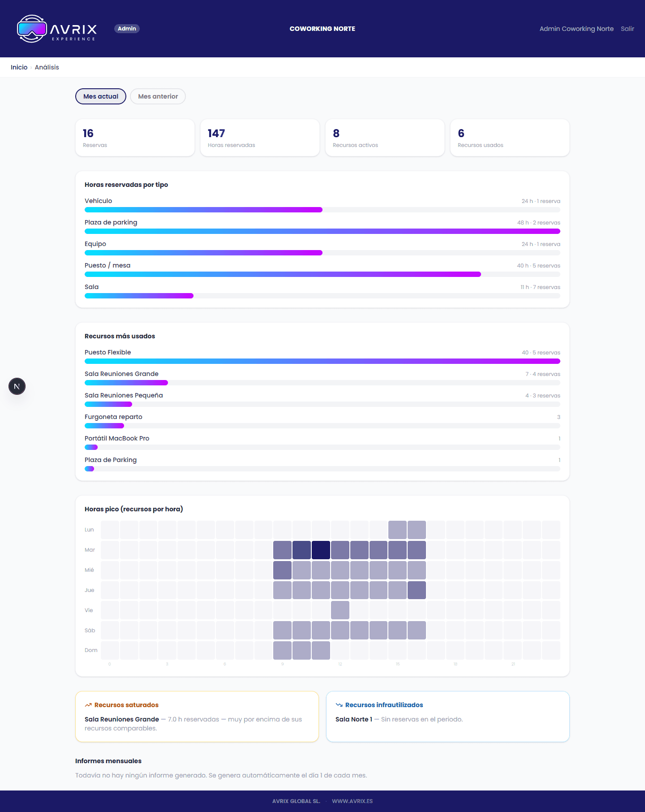Click 'Horas pico (recursos por hora)' heading
Image resolution: width=645 pixels, height=812 pixels.
pos(134,509)
